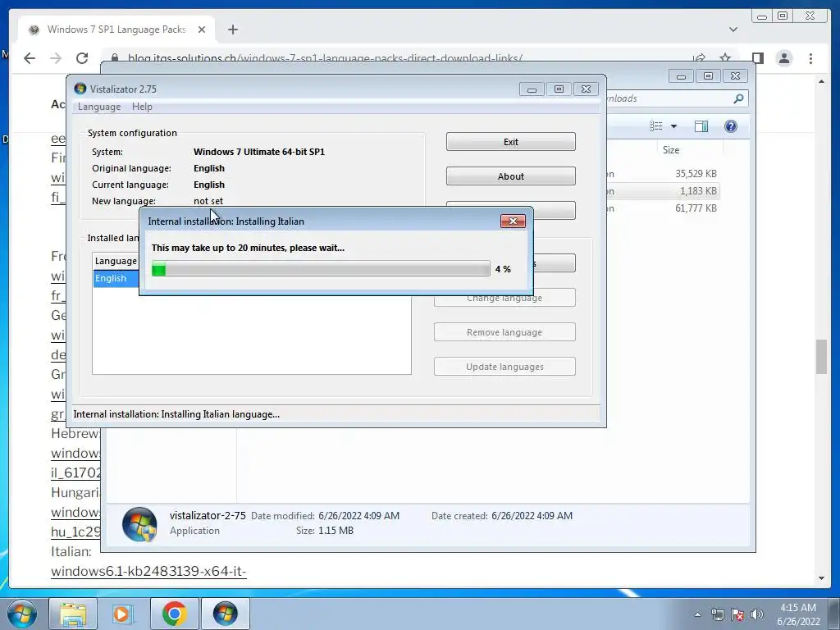
Task: Close the Installing Italian progress dialog
Action: tap(513, 221)
